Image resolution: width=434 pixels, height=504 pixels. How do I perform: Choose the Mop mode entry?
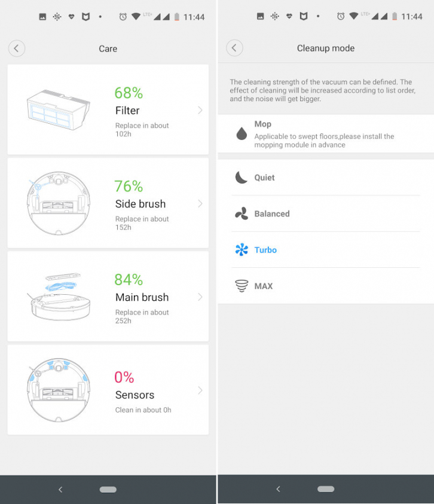tap(324, 133)
